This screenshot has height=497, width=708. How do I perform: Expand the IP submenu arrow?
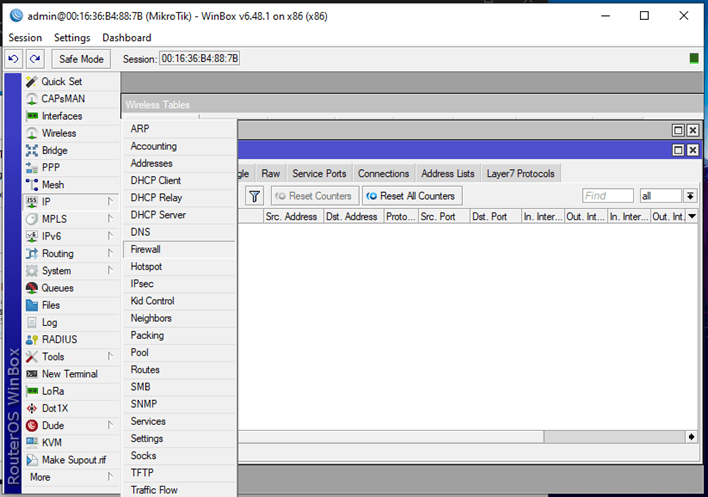(110, 201)
